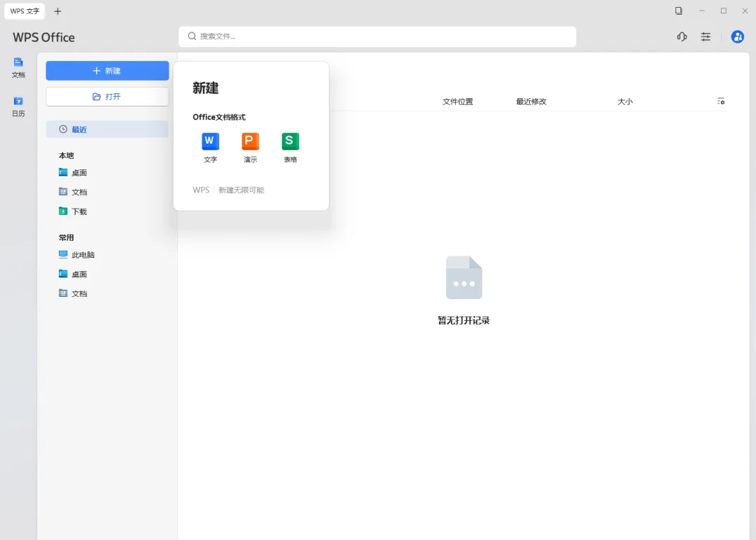The height and width of the screenshot is (540, 756).
Task: Focus the 搜索文件 search field
Action: click(x=377, y=36)
